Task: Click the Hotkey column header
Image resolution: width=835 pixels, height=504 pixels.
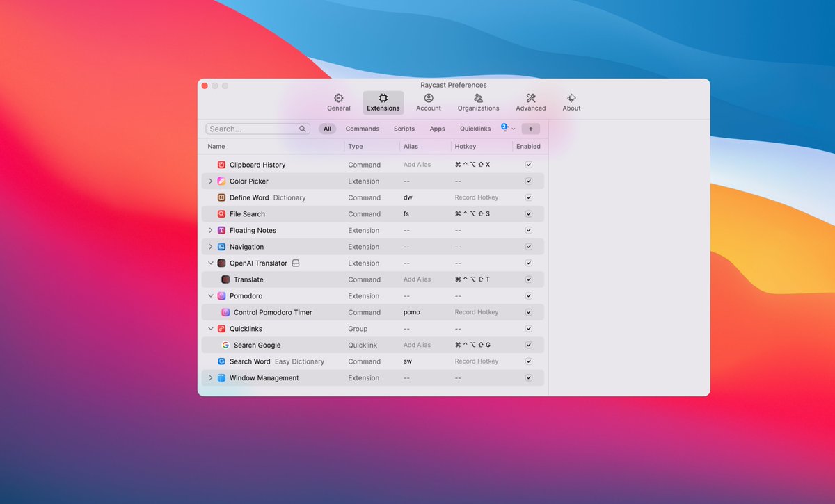Action: pos(466,147)
